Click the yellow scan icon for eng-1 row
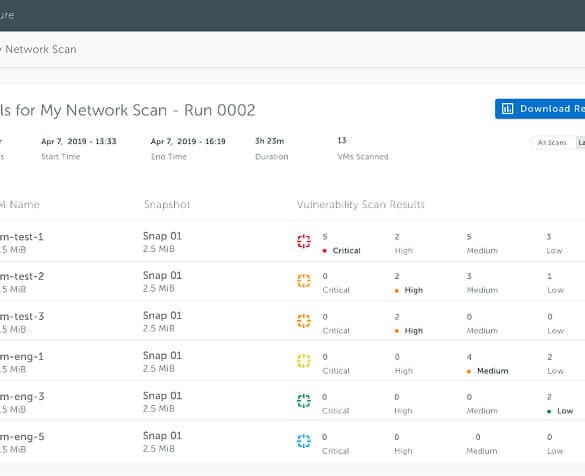585x476 pixels. pos(304,361)
